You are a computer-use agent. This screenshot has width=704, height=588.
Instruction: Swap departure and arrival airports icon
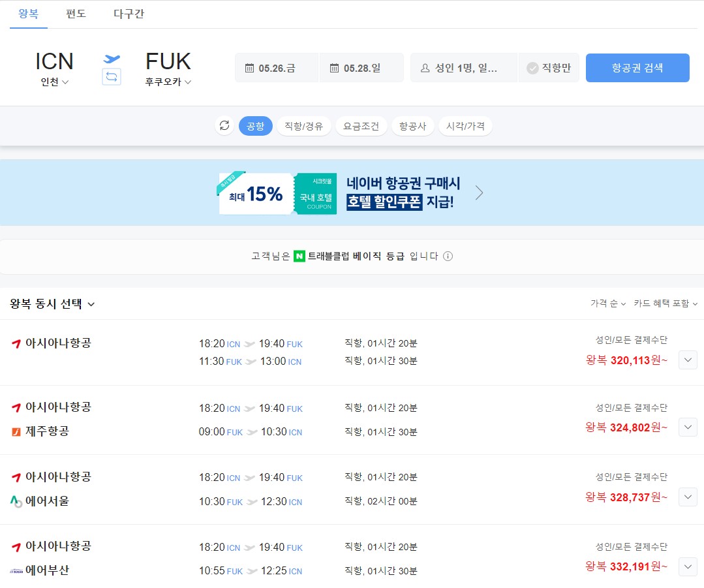[x=112, y=76]
